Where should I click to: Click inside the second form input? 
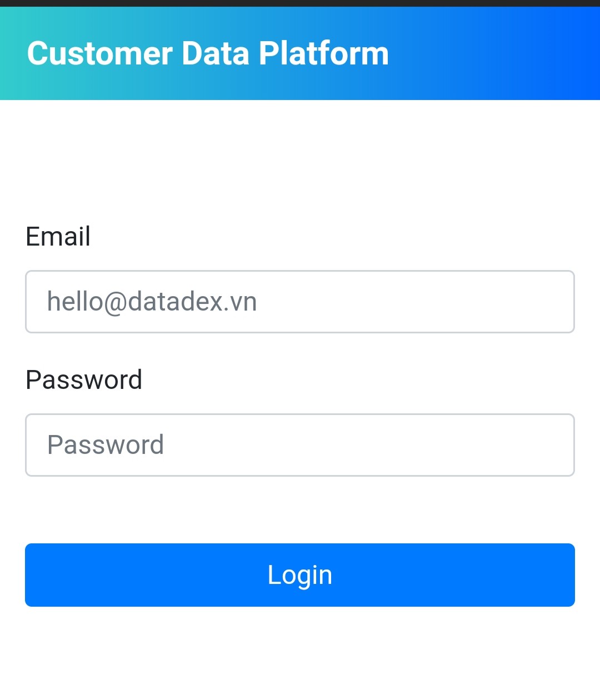pyautogui.click(x=300, y=445)
